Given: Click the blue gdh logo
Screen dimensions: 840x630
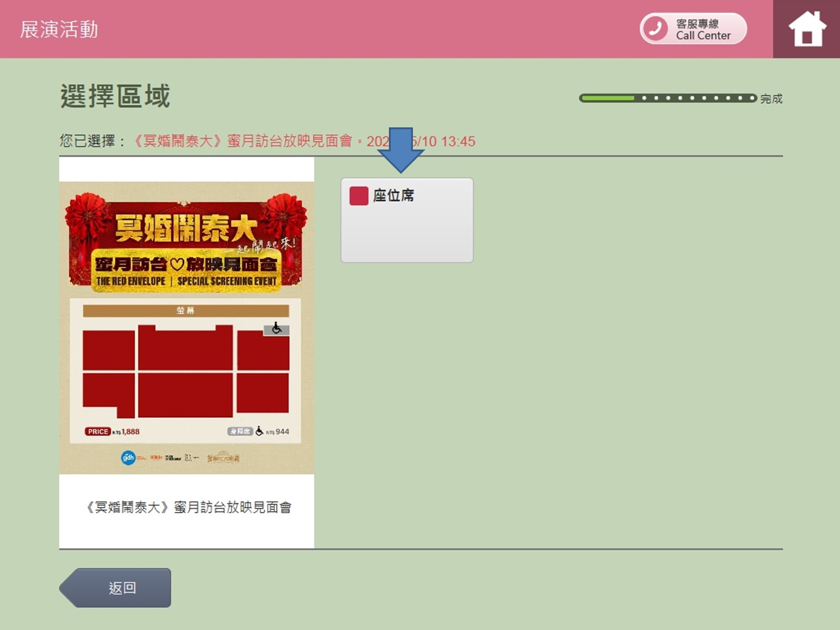Looking at the screenshot, I should coord(128,458).
